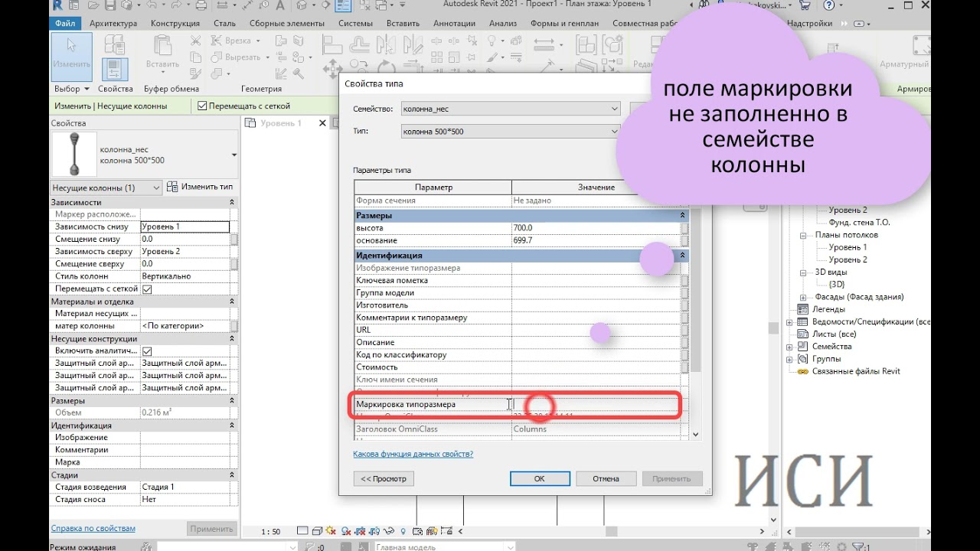Click the shopping cart icon in title bar
This screenshot has width=980, height=551.
pos(805,5)
